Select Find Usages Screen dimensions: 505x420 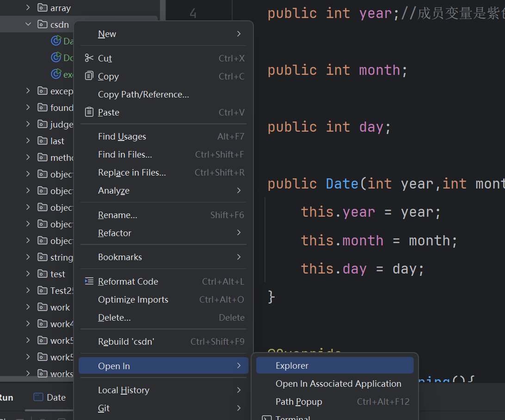tap(163, 136)
